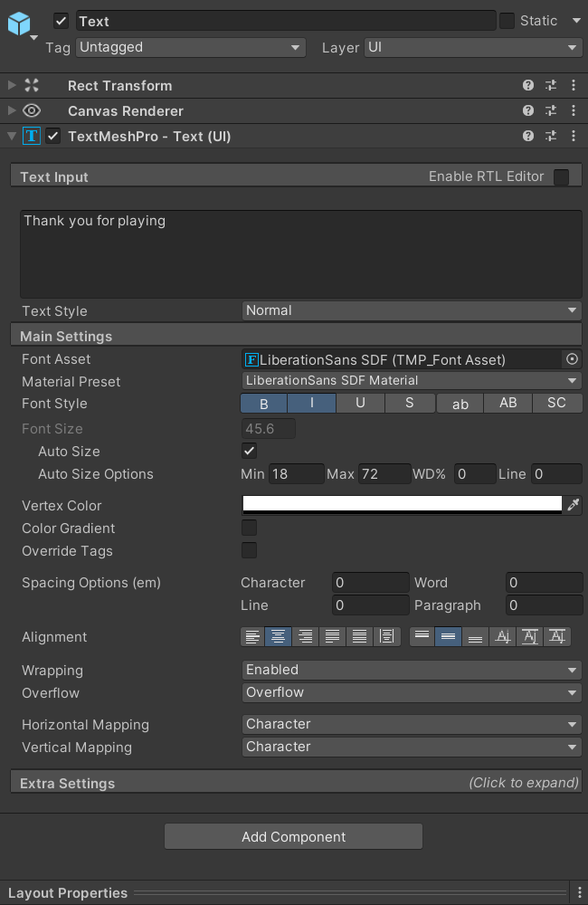Click the GameObject name field
The image size is (588, 905).
point(286,22)
